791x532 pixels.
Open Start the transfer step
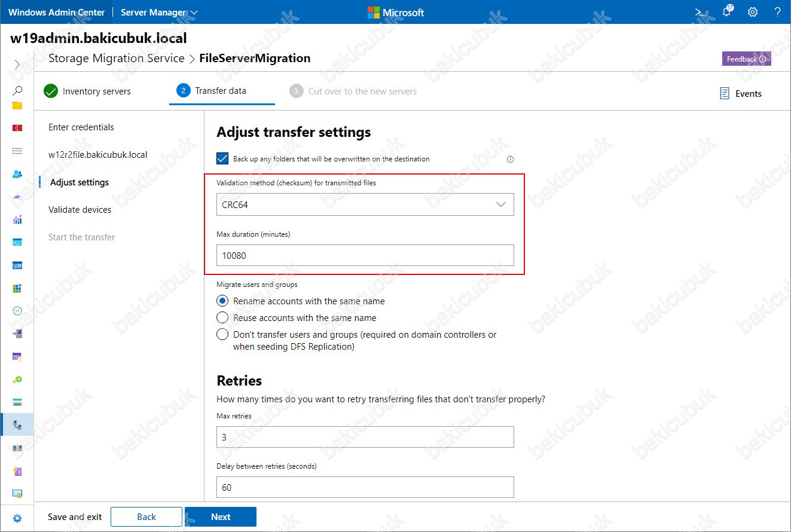[x=82, y=237]
